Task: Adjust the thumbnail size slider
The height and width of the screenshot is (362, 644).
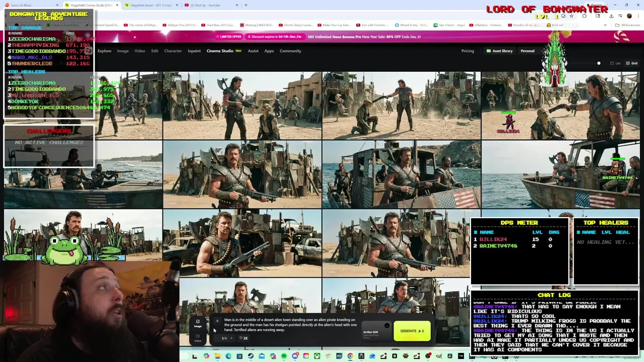Action: [x=599, y=63]
